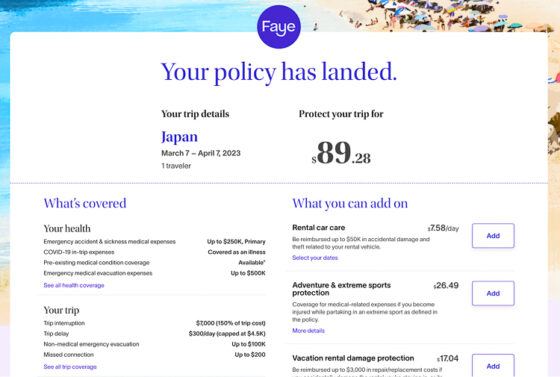Click Select your dates link

coord(315,258)
